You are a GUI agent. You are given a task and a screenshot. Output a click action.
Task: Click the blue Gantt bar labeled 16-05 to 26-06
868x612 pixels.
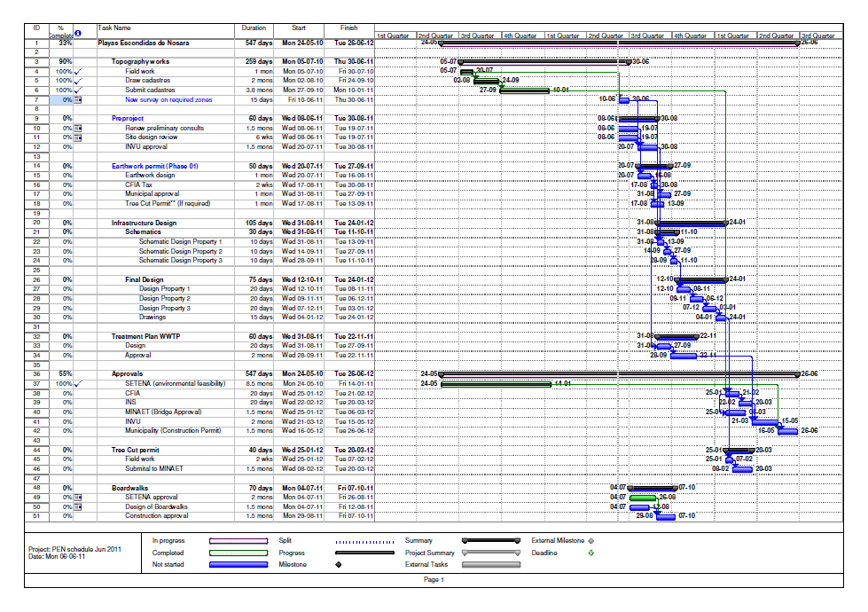point(788,431)
